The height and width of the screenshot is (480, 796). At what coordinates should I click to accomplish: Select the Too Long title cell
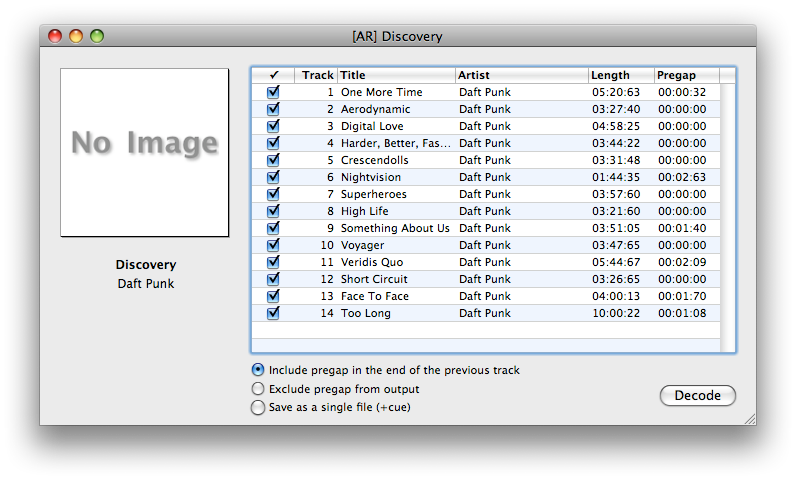pyautogui.click(x=366, y=313)
